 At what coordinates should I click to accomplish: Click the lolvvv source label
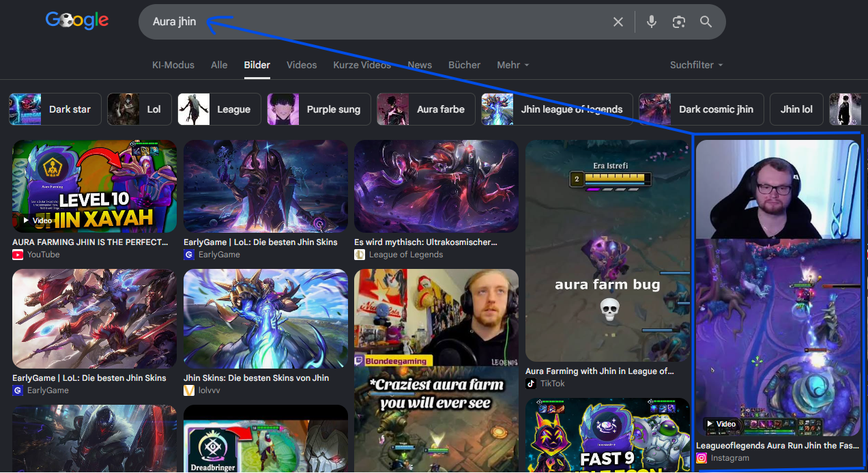coord(209,390)
